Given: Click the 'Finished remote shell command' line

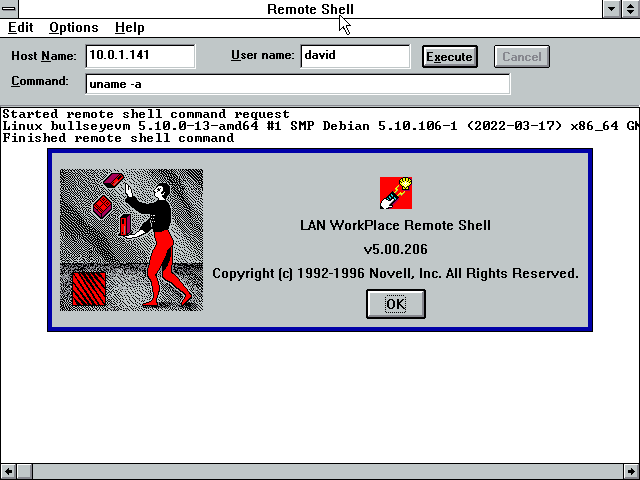Looking at the screenshot, I should 118,138.
